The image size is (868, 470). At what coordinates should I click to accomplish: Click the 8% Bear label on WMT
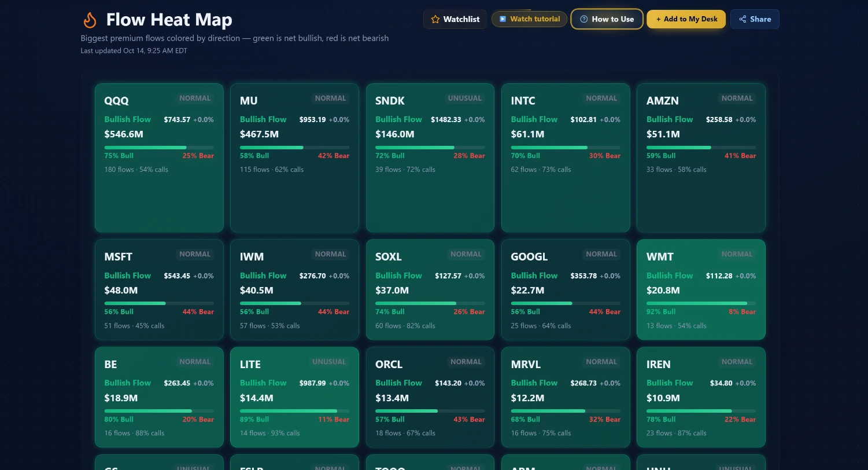pyautogui.click(x=743, y=312)
